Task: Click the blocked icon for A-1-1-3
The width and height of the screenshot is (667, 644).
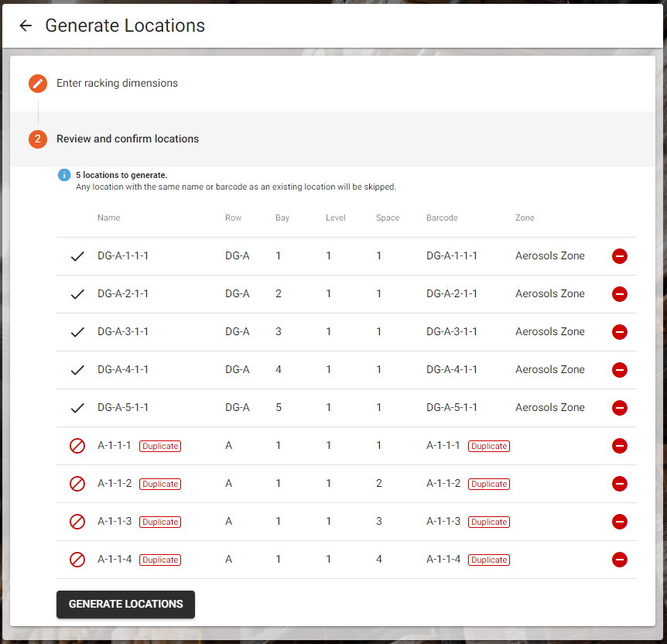Action: click(77, 522)
